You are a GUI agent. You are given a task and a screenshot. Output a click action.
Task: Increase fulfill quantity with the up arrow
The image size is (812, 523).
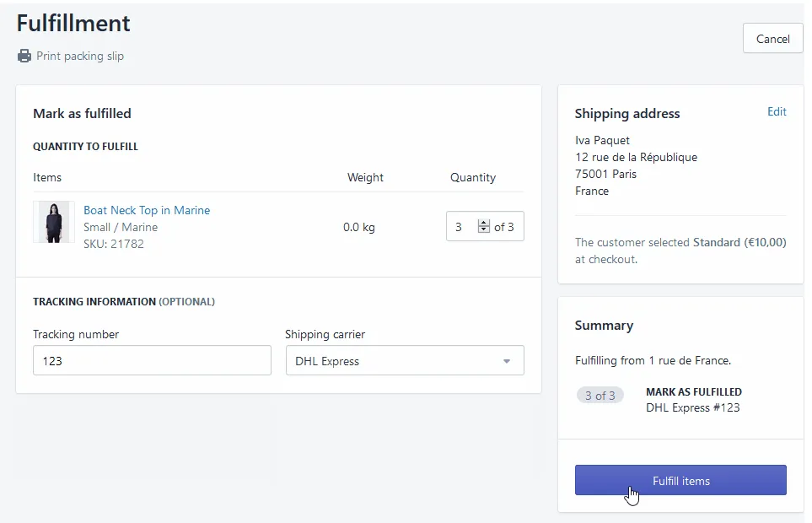coord(484,223)
